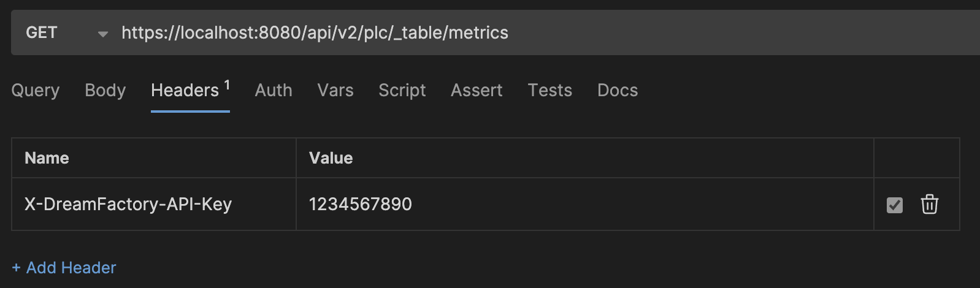View the Docs tab

(618, 90)
